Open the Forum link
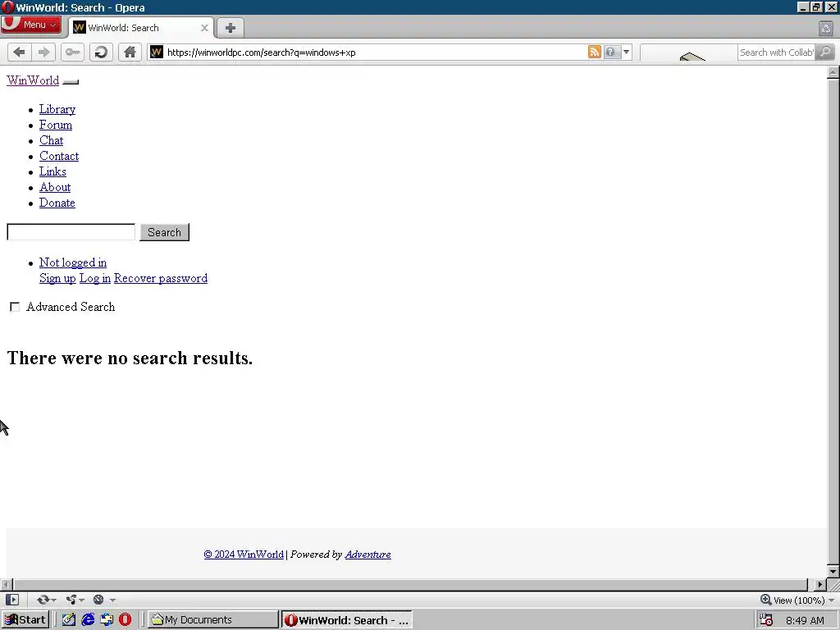Viewport: 840px width, 630px height. (x=56, y=125)
